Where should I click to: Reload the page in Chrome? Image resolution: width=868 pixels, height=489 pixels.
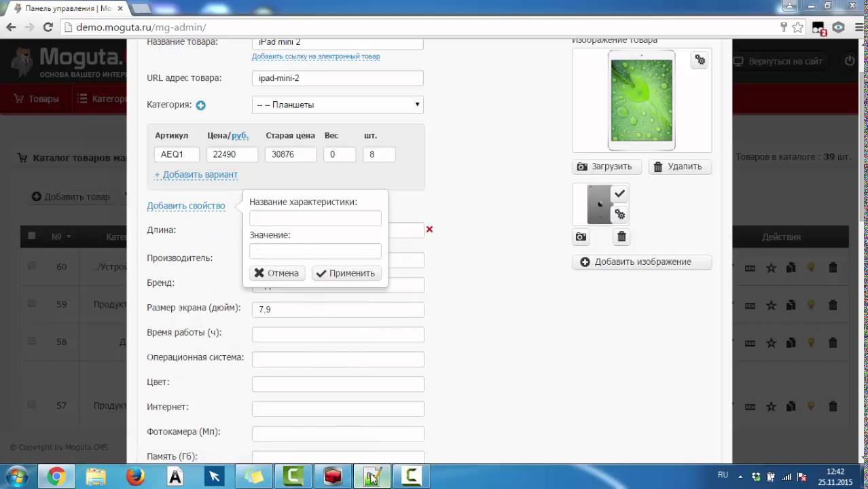coord(48,27)
